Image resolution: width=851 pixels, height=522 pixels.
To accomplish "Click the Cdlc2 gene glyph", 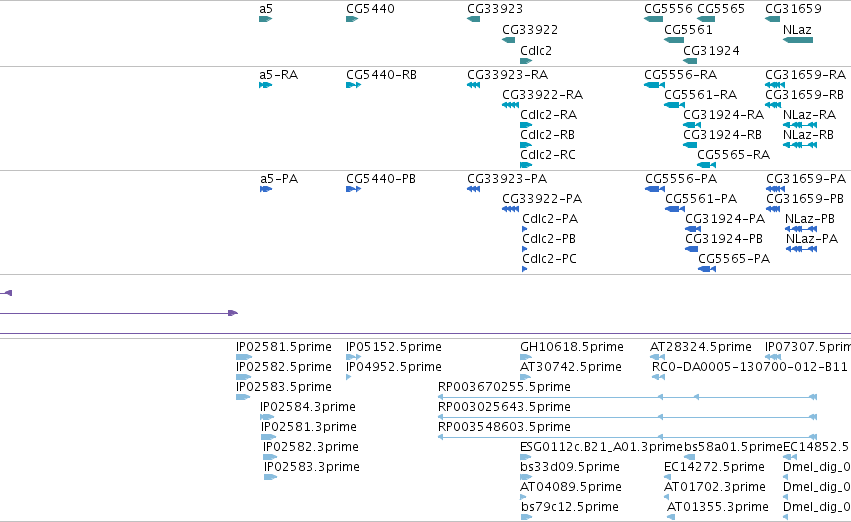I will click(x=526, y=61).
